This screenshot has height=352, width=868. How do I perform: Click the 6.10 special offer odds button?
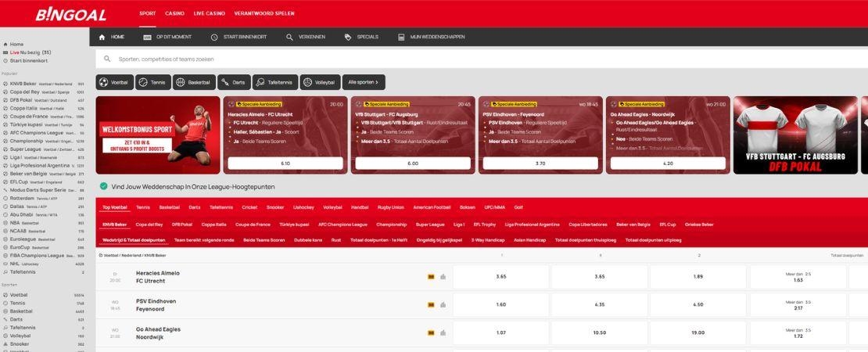pyautogui.click(x=285, y=163)
